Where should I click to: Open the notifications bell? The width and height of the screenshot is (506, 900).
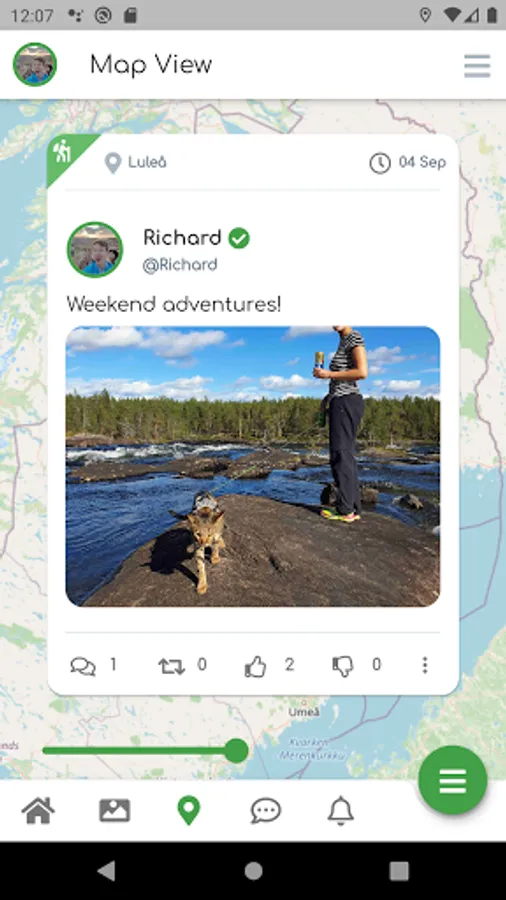(x=341, y=811)
